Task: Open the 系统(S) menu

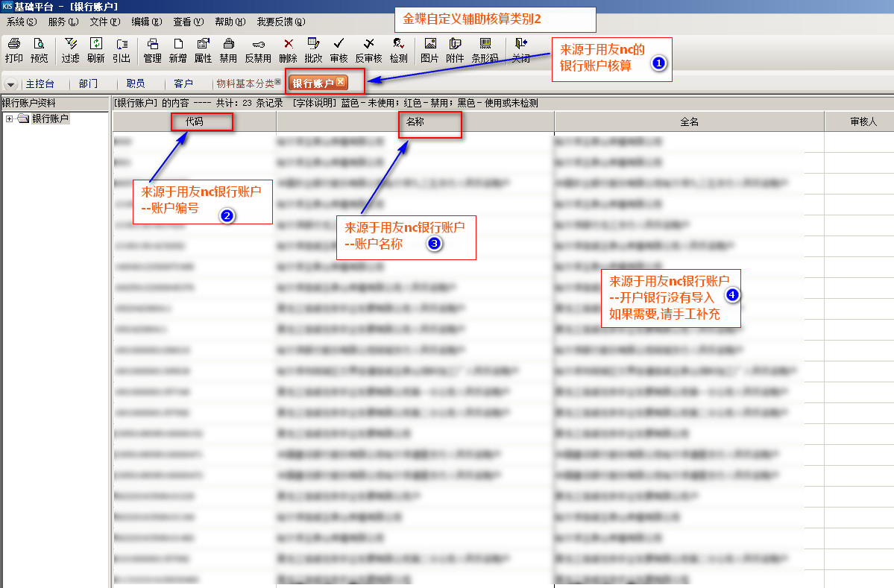Action: click(21, 22)
